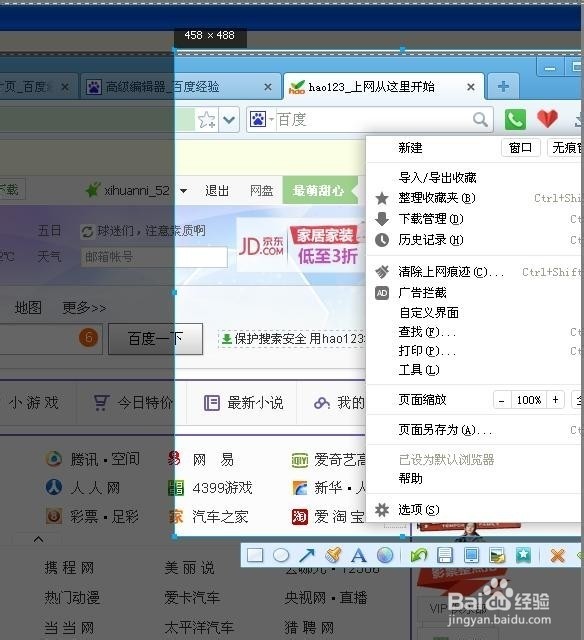The height and width of the screenshot is (640, 584).
Task: Click the 窗口 button next to 新建
Action: click(521, 147)
